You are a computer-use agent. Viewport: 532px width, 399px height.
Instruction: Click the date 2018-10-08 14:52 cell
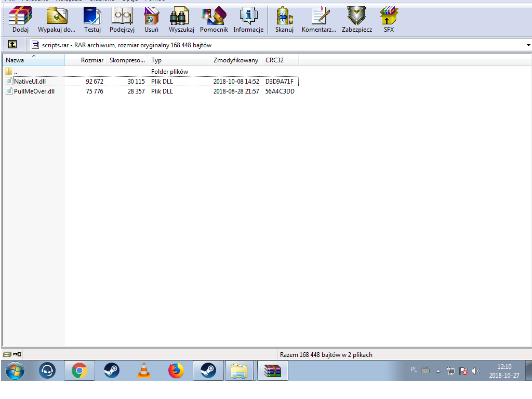(236, 82)
